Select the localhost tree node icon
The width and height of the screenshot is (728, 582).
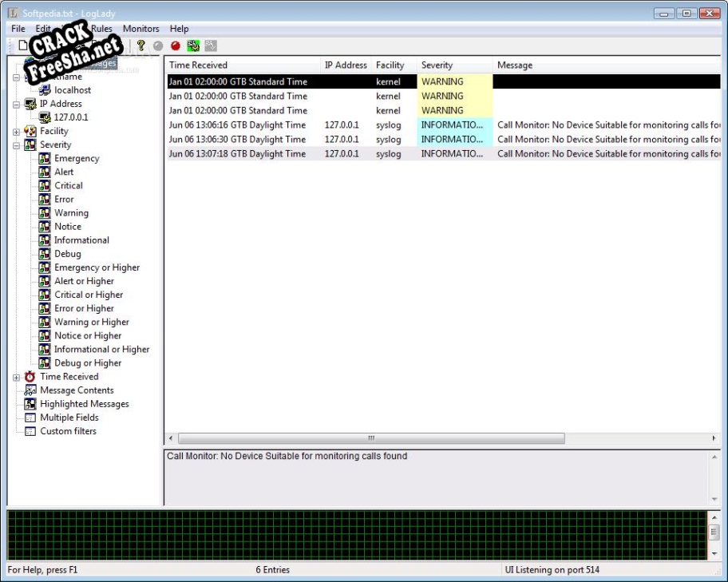(45, 90)
